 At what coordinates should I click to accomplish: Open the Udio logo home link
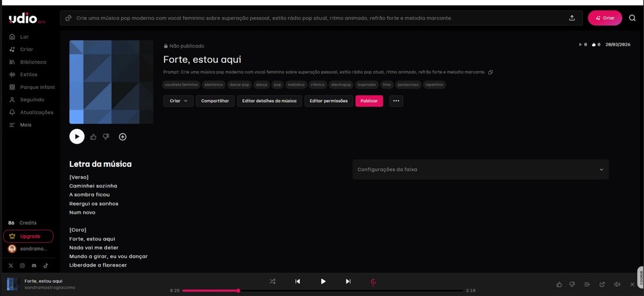[27, 18]
